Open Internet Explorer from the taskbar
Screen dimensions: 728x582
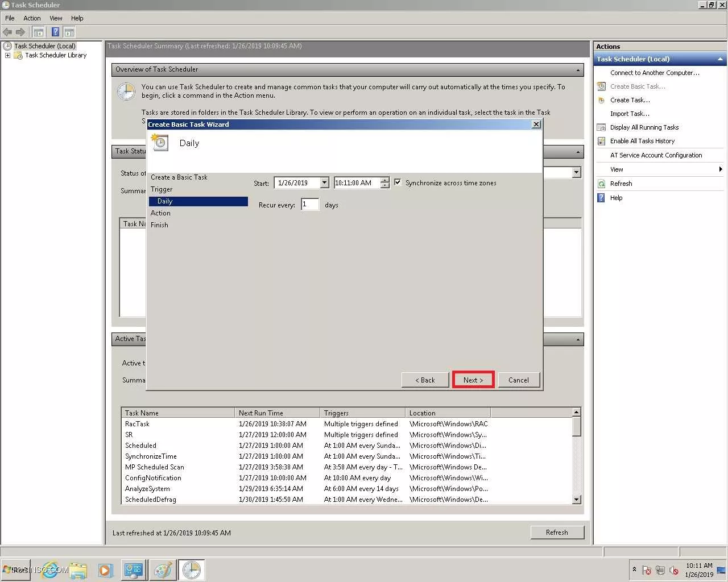pyautogui.click(x=51, y=569)
